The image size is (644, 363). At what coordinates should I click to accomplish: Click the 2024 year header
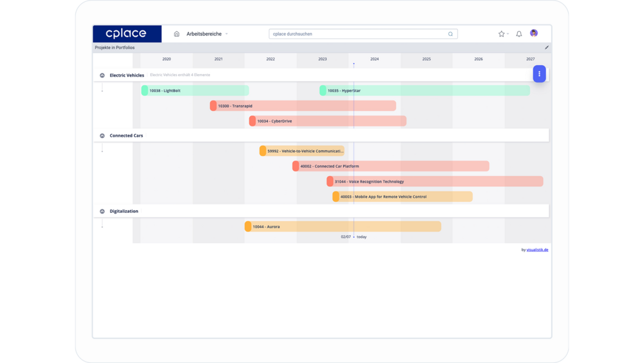[374, 59]
